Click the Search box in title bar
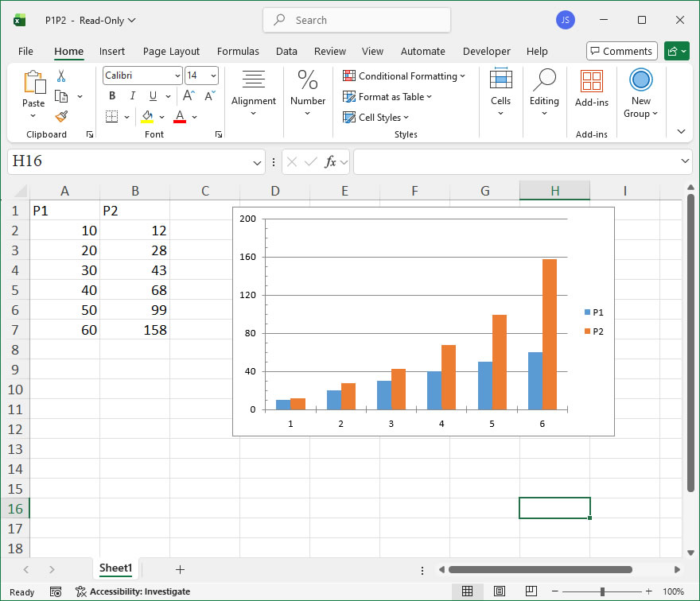 (x=356, y=20)
